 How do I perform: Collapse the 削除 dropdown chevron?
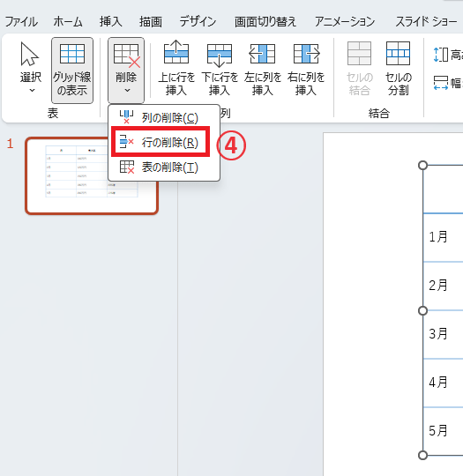coord(127,91)
